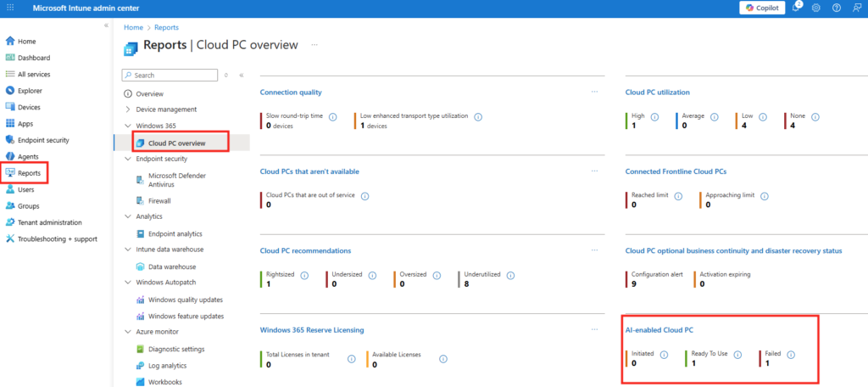Show info icon next to Failed

coord(790,355)
